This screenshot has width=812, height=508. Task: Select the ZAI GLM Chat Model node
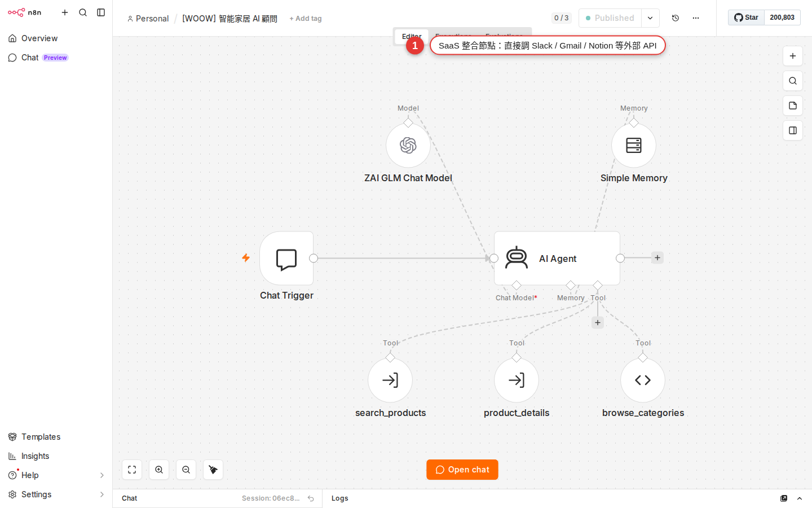pos(408,145)
